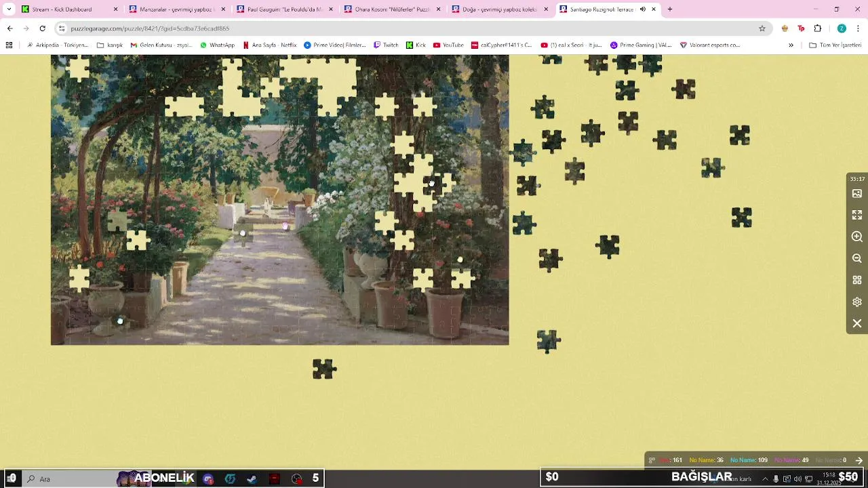The image size is (868, 488).
Task: Open a new browser tab
Action: click(x=670, y=9)
